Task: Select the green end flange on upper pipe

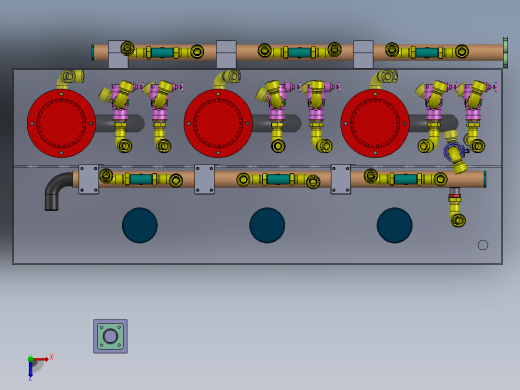Action: click(x=505, y=53)
